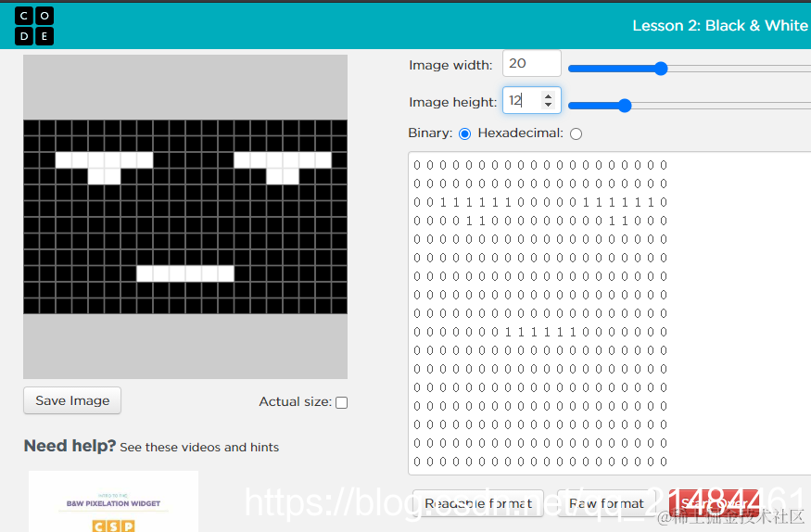
Task: Open the B&W Pixelation Widget video thumbnail
Action: (113, 501)
